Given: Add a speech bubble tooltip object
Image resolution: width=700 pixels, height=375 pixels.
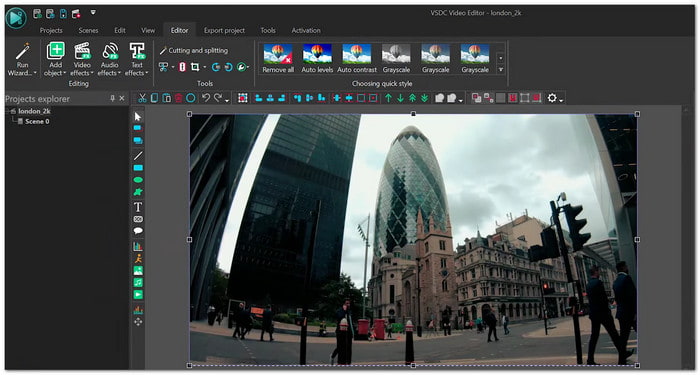Looking at the screenshot, I should 138,231.
